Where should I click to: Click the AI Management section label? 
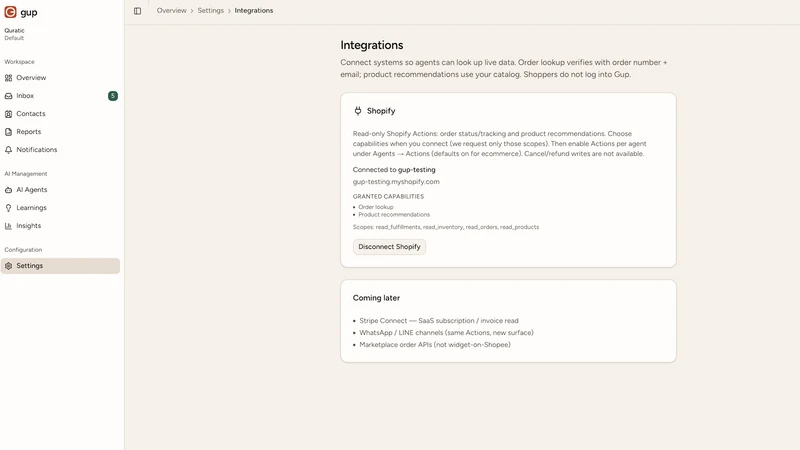click(x=26, y=174)
